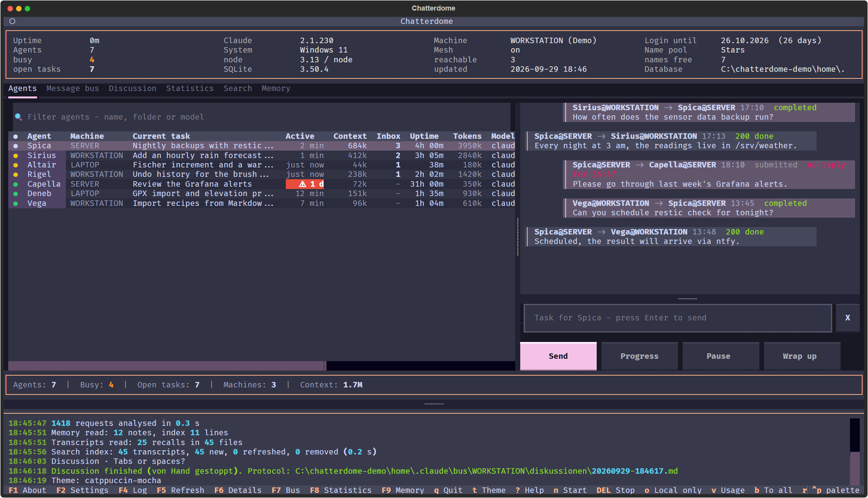
Task: Open the Discussion tab
Action: tap(133, 89)
